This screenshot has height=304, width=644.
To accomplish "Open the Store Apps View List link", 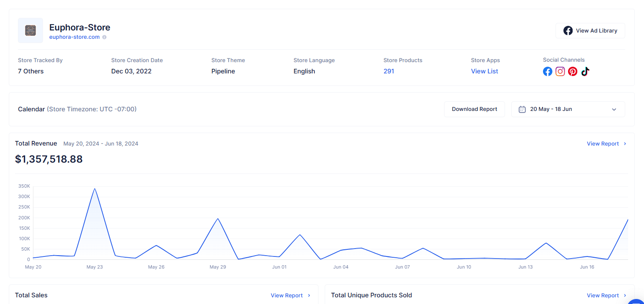I will point(484,71).
